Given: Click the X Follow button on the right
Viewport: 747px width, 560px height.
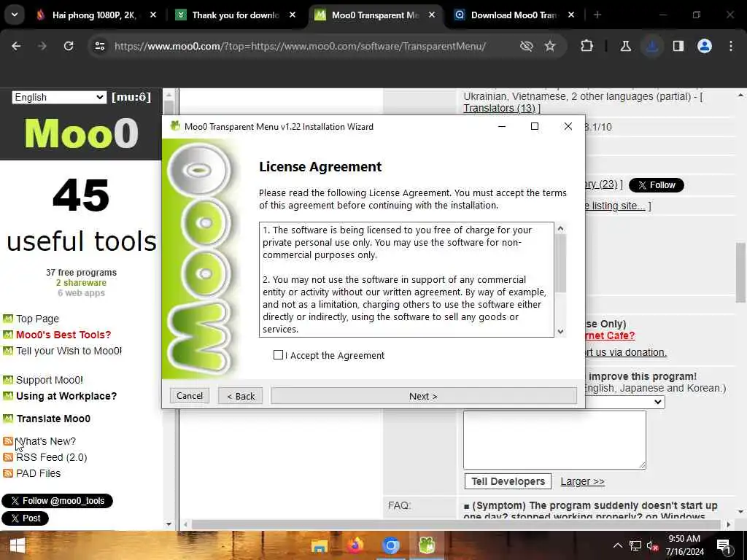Looking at the screenshot, I should point(657,184).
